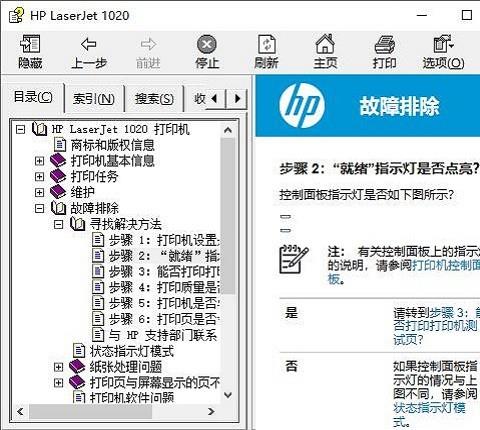This screenshot has width=480, height=430.
Task: Click the tree's horizontal scroll left arrow
Action: click(x=20, y=412)
